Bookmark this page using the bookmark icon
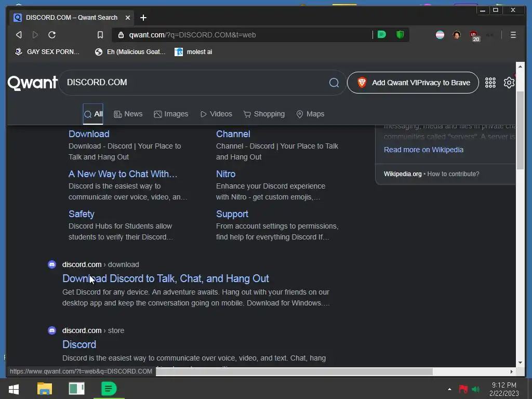Screen dimensions: 532x399 tap(100, 35)
